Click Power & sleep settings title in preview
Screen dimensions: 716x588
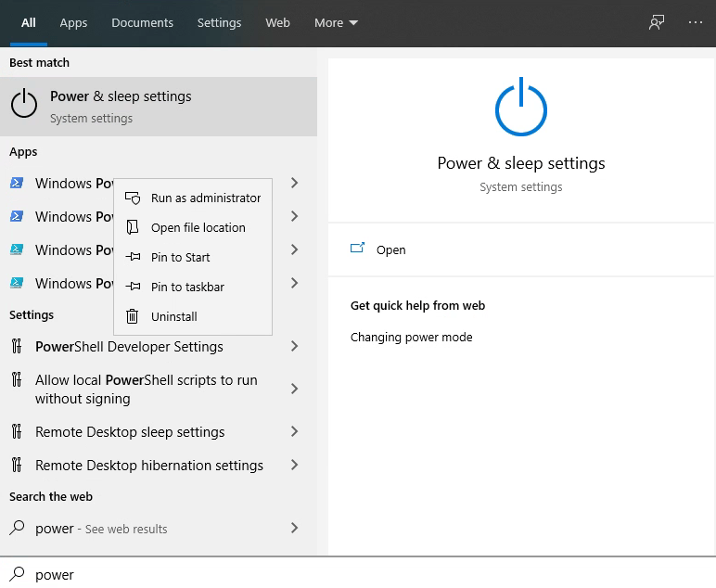[521, 163]
